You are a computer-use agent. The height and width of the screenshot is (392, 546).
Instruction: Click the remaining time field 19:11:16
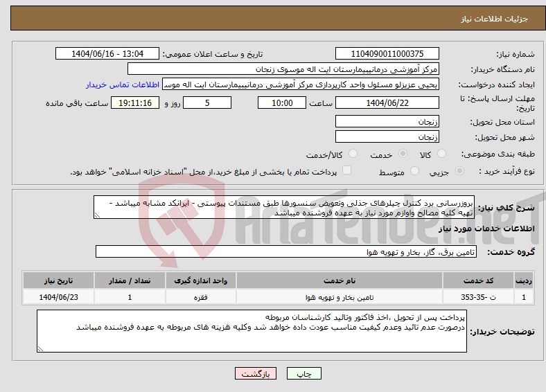point(135,103)
